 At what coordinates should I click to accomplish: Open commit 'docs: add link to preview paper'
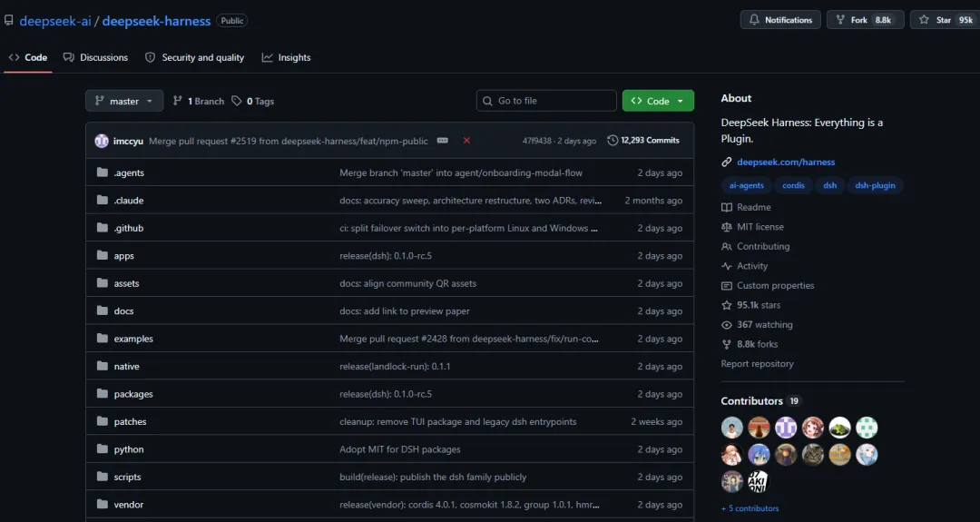click(405, 310)
